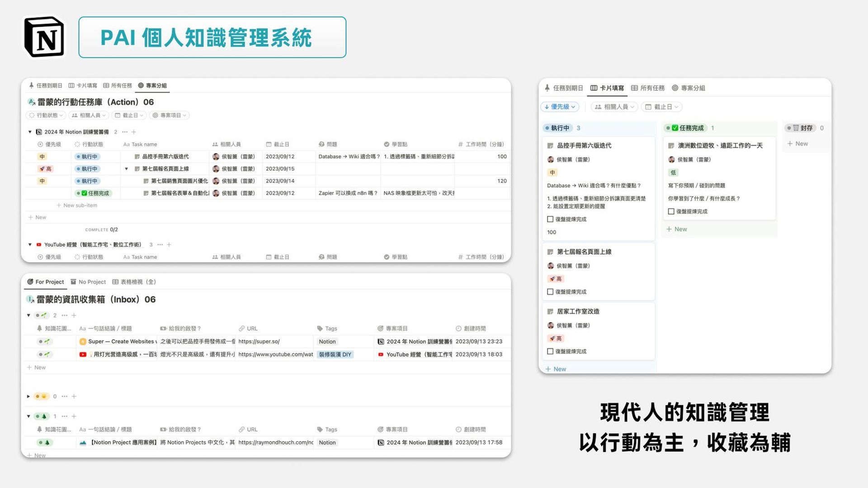Viewport: 868px width, 488px height.
Task: Click the Notion logo icon
Action: (x=44, y=38)
